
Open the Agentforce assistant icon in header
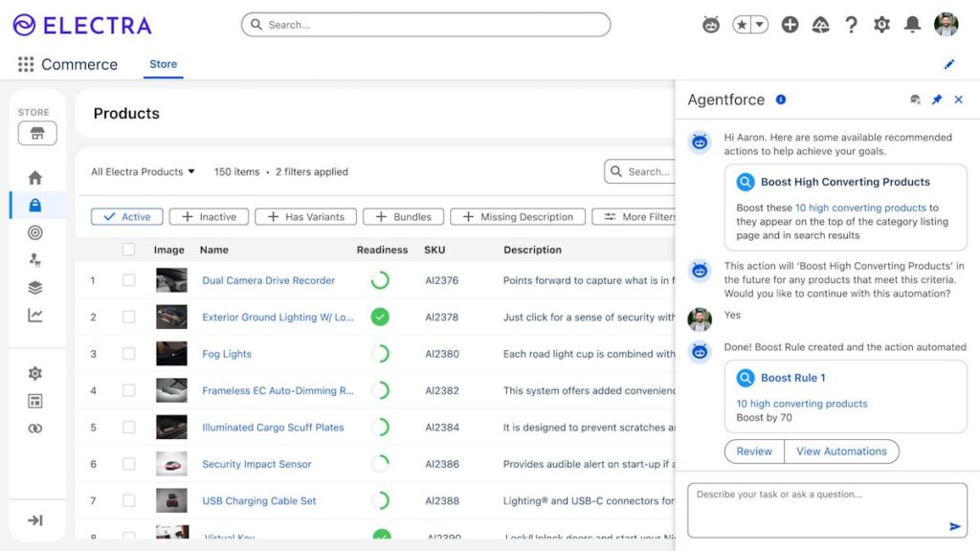pyautogui.click(x=711, y=25)
